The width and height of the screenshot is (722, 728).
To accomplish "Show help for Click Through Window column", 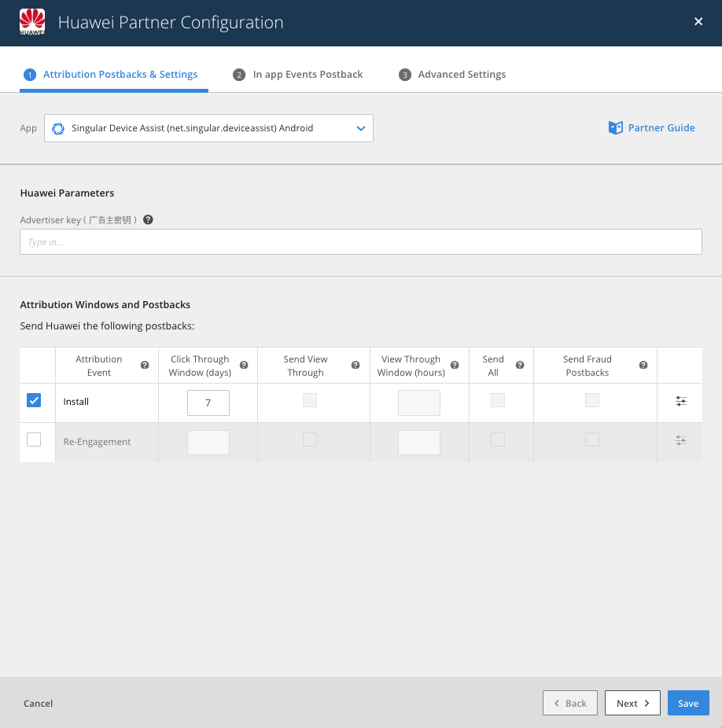I will click(x=244, y=366).
